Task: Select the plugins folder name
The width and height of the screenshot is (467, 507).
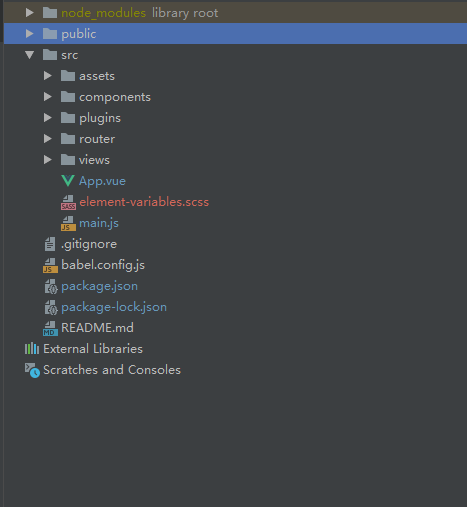Action: [x=100, y=118]
